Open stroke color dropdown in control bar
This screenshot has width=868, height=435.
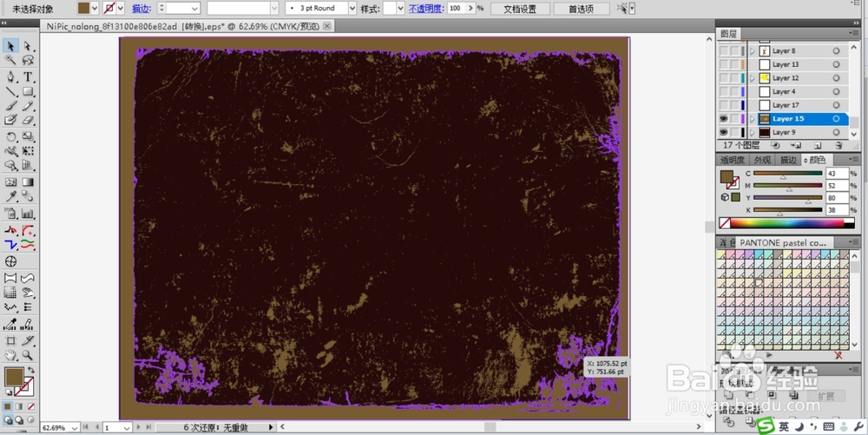pyautogui.click(x=121, y=9)
